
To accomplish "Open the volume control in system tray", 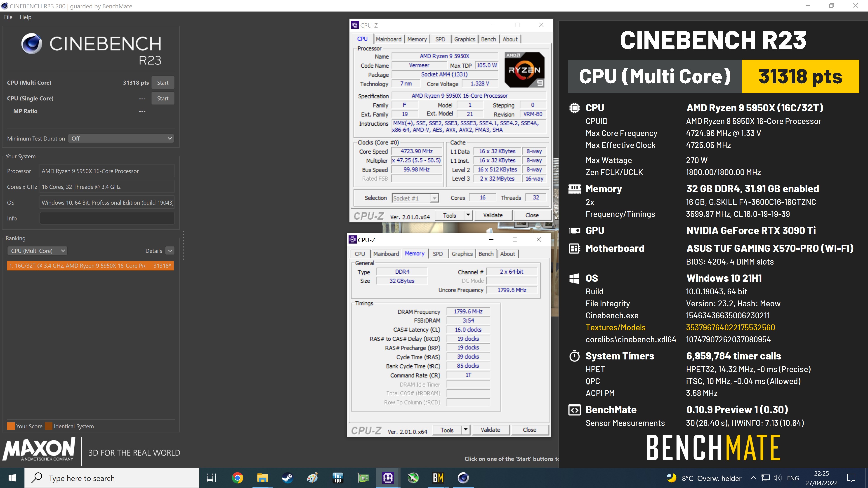I will click(777, 478).
